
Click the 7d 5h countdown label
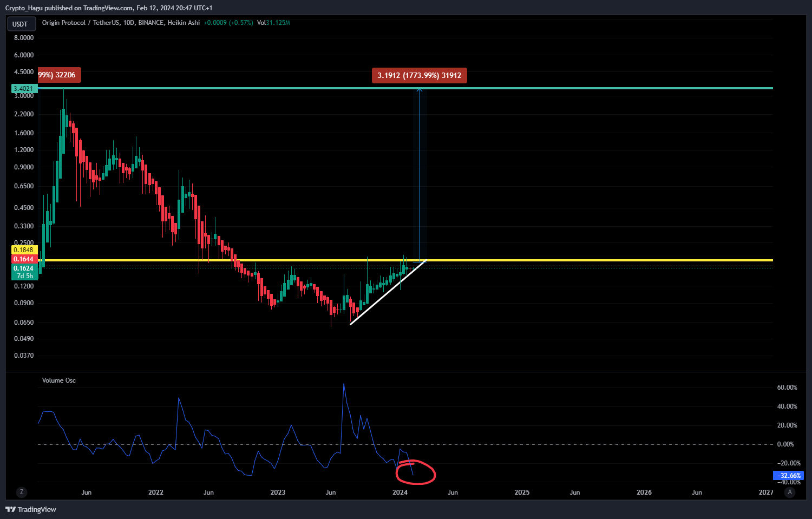[24, 276]
